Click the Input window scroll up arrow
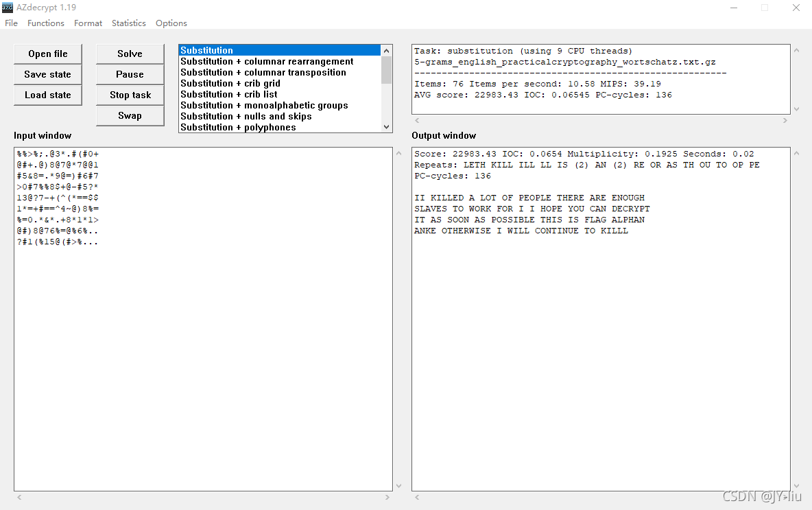 click(x=398, y=154)
